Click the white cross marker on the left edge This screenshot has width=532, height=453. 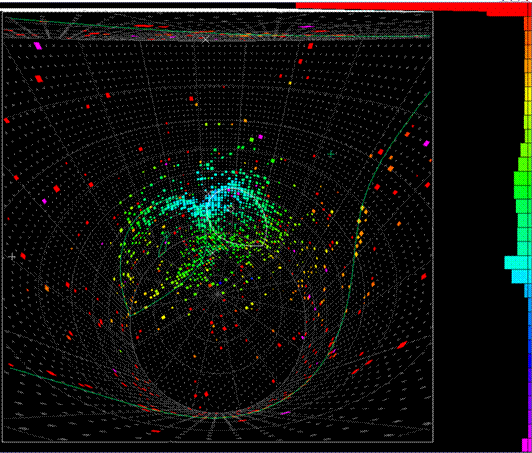coord(12,257)
